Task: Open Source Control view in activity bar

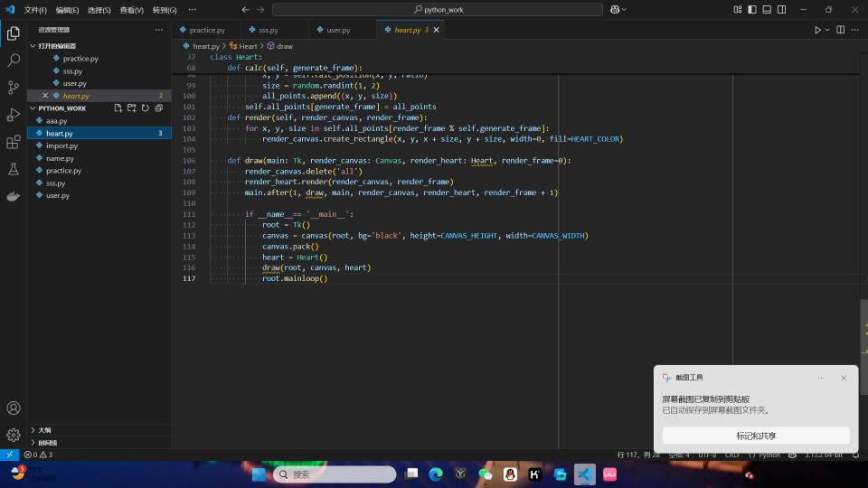Action: click(x=14, y=88)
